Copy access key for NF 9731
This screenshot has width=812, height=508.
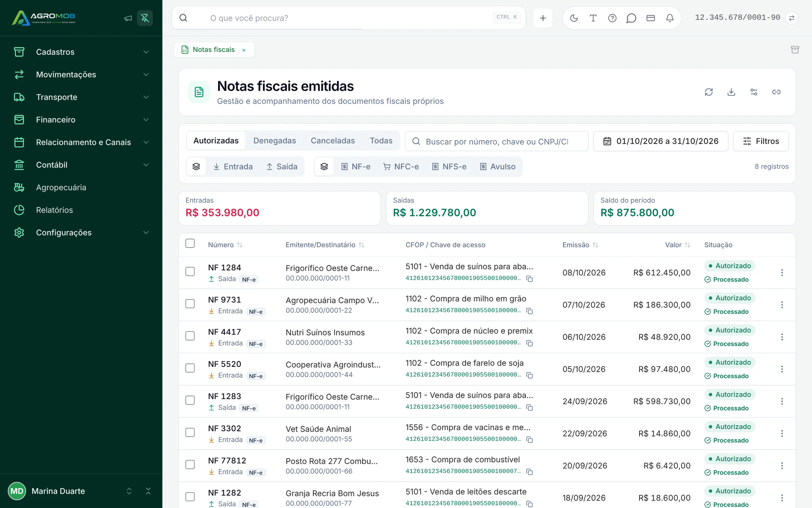coord(529,311)
